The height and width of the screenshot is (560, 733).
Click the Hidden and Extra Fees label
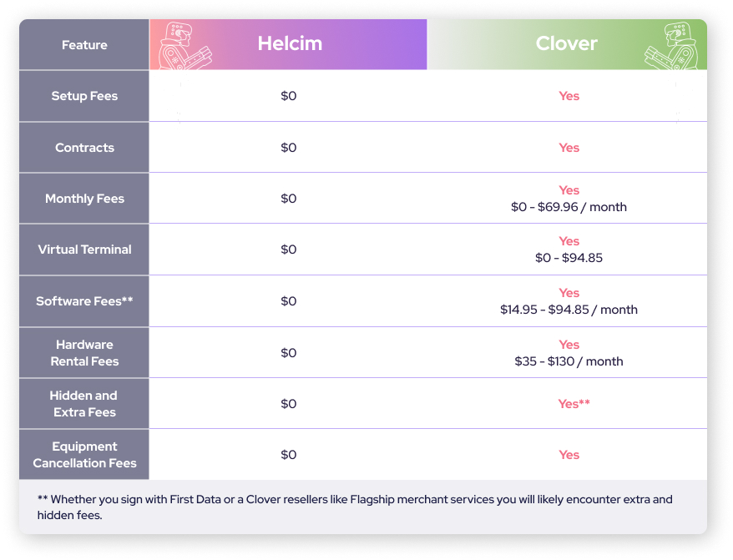tap(84, 404)
